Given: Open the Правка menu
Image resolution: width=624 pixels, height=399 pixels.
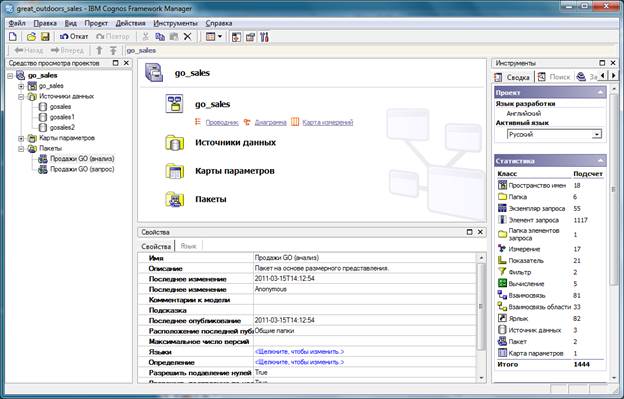Looking at the screenshot, I should pyautogui.click(x=45, y=23).
